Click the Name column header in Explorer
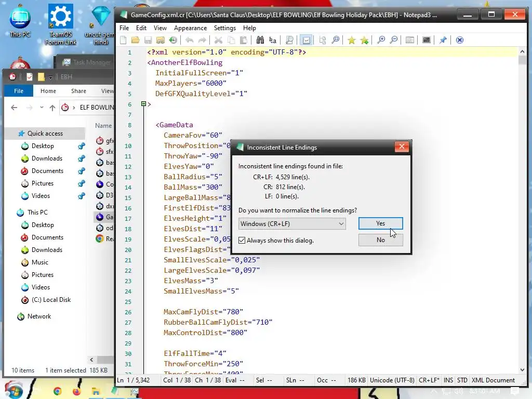Image resolution: width=532 pixels, height=399 pixels. pyautogui.click(x=103, y=126)
